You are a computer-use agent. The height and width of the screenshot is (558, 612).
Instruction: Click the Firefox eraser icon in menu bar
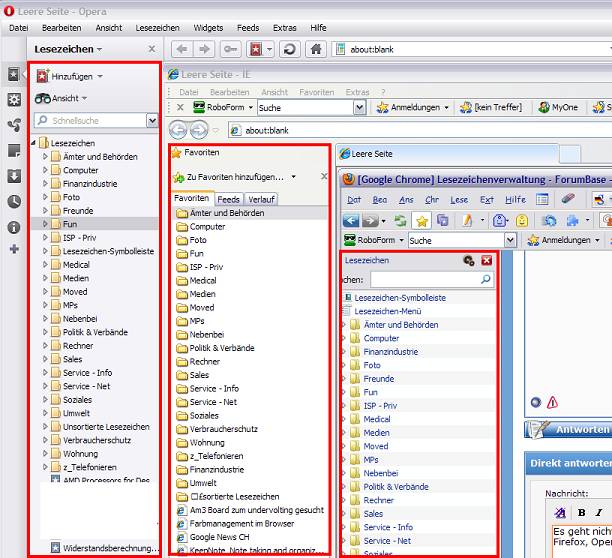tap(568, 199)
